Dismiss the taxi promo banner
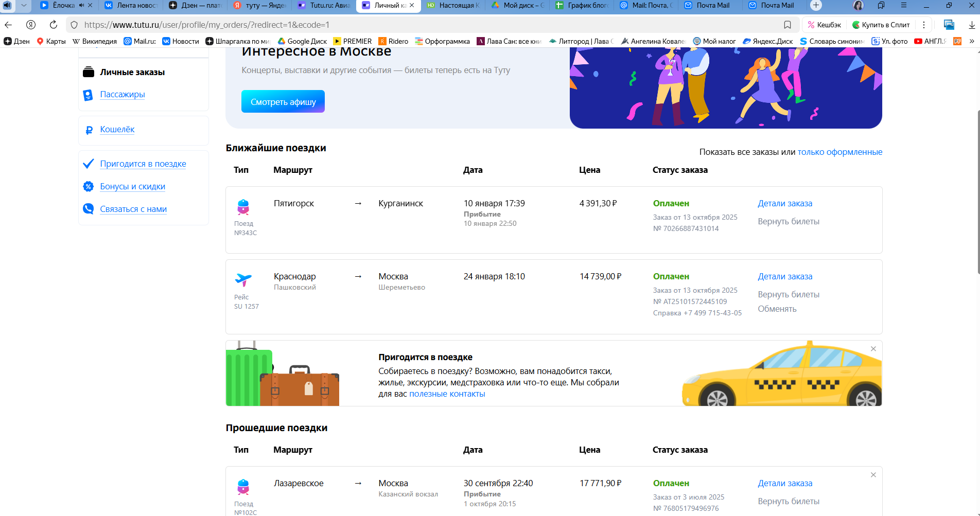This screenshot has width=980, height=516. pyautogui.click(x=873, y=349)
